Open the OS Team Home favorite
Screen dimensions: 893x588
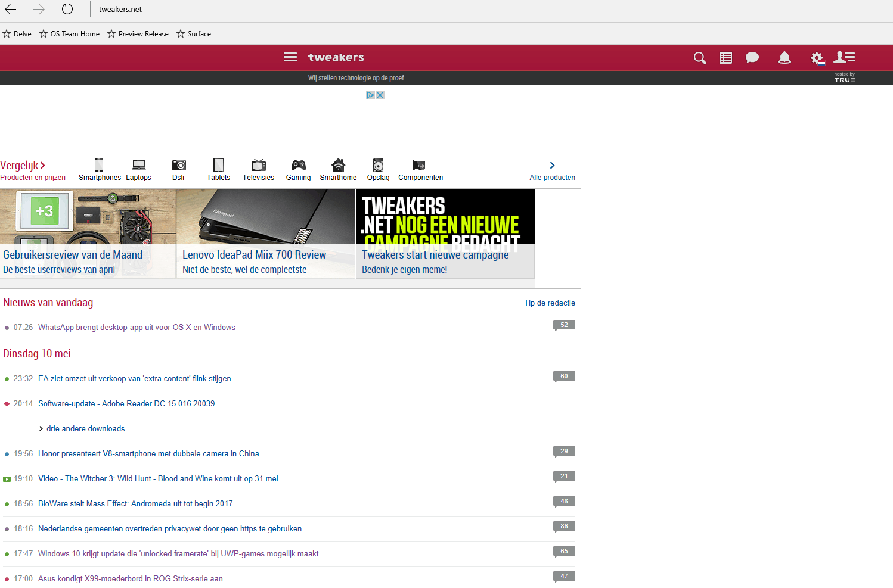pos(69,34)
